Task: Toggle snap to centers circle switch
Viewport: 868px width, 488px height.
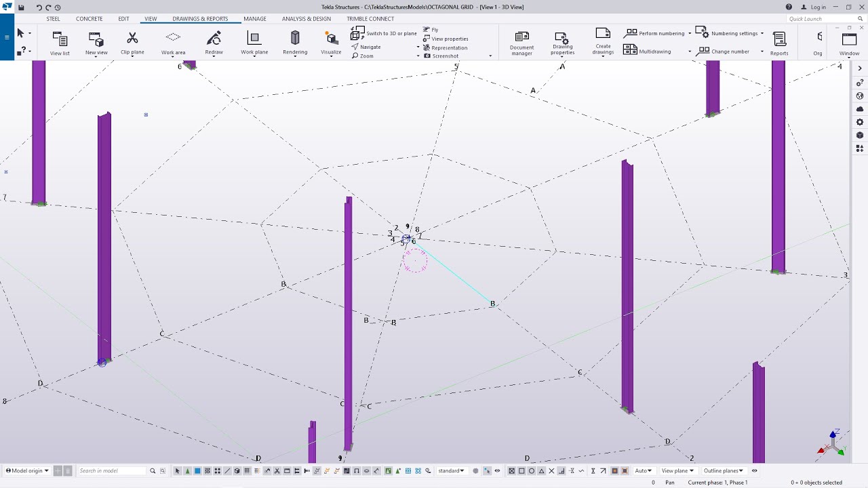Action: click(532, 471)
